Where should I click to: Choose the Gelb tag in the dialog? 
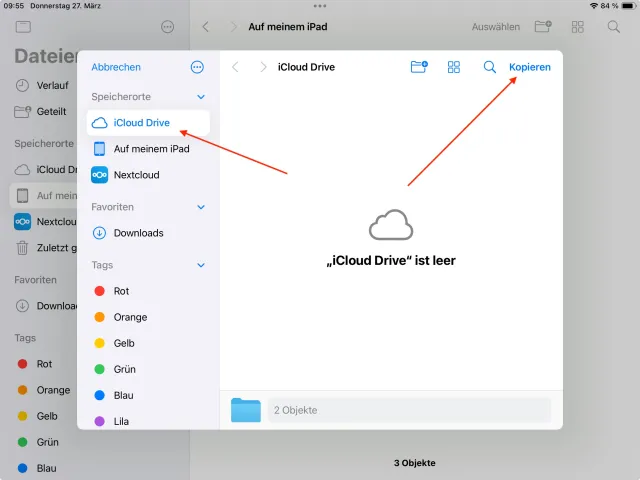click(148, 343)
